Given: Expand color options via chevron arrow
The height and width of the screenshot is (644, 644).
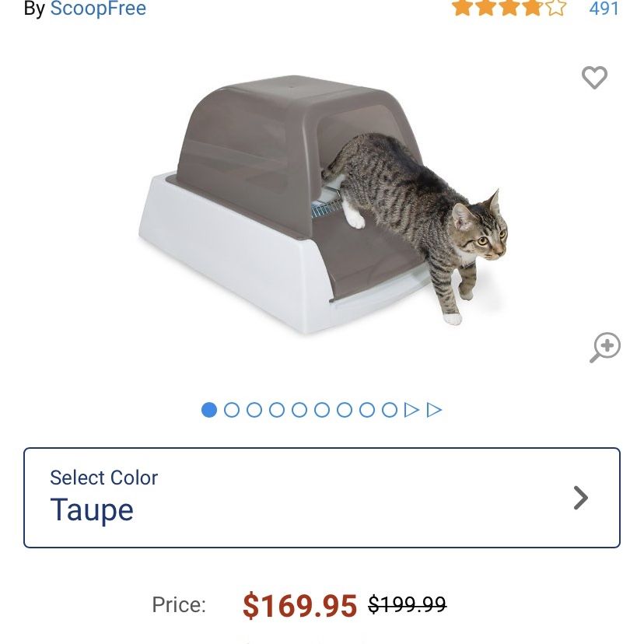Looking at the screenshot, I should click(x=581, y=498).
